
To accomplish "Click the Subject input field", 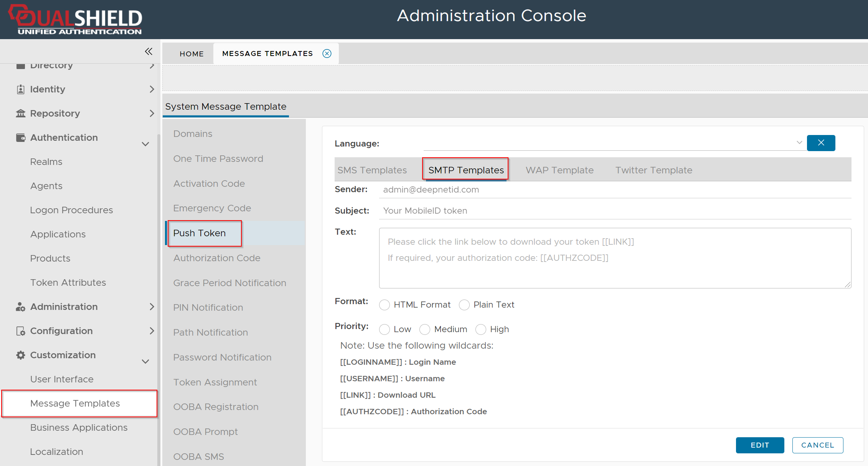I will pyautogui.click(x=614, y=211).
